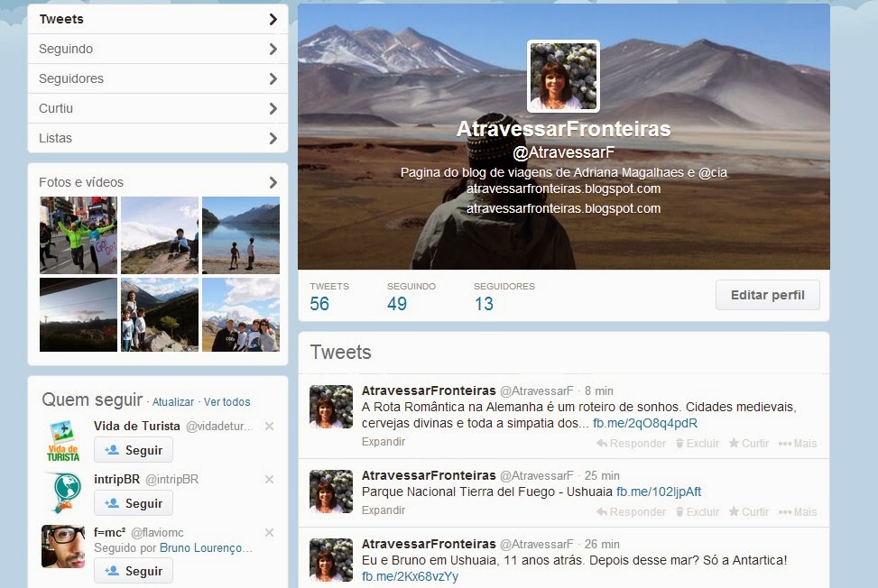Click the AtravessarFronteiras profile name heading
Screen dimensions: 878x588
tap(563, 129)
